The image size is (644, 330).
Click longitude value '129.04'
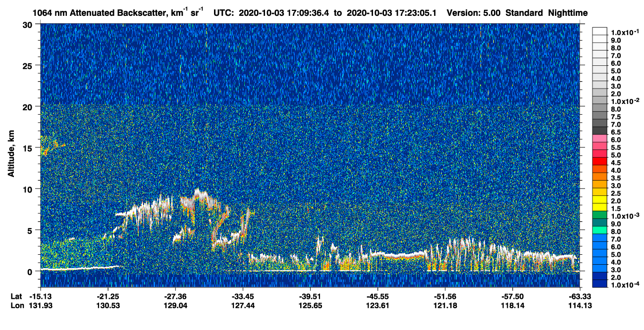coord(175,305)
